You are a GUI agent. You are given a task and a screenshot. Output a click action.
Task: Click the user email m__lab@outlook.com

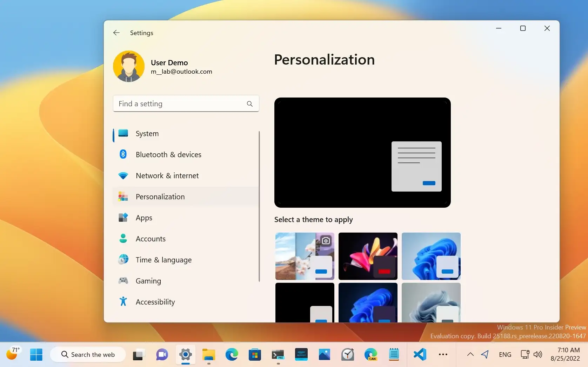point(181,72)
